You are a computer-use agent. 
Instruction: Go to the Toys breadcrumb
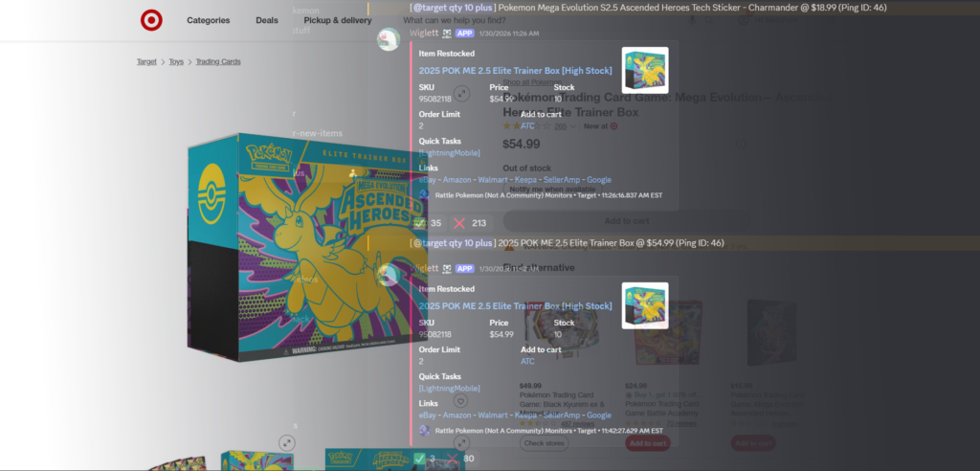[176, 62]
